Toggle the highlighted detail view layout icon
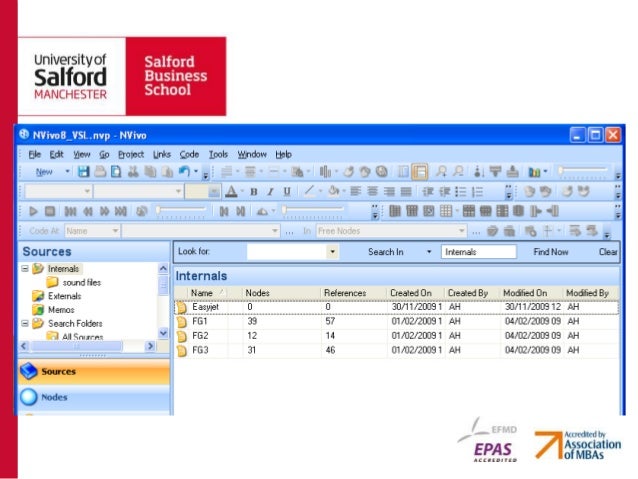638x479 pixels. point(420,171)
